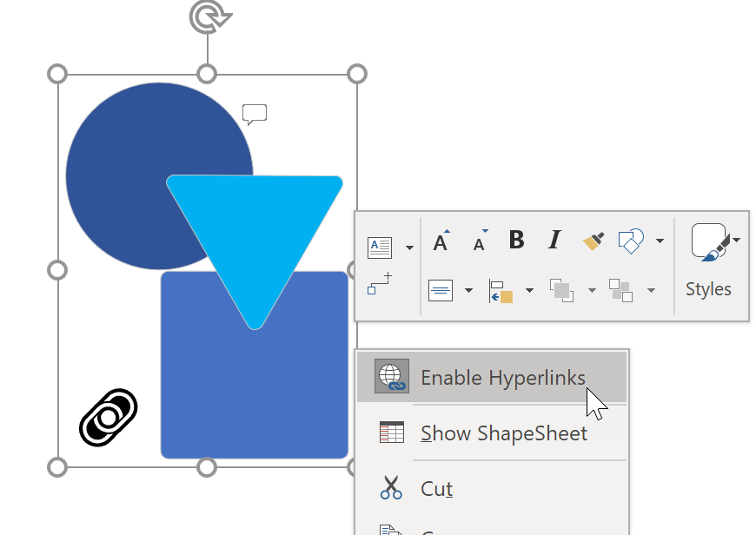Open the Styles dropdown arrow
This screenshot has height=535, width=756.
pyautogui.click(x=735, y=241)
